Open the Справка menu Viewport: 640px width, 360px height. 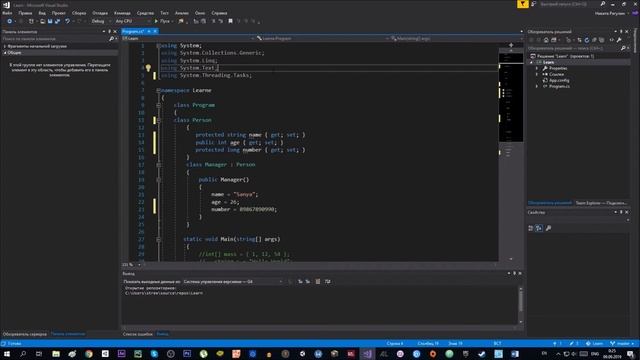point(219,13)
